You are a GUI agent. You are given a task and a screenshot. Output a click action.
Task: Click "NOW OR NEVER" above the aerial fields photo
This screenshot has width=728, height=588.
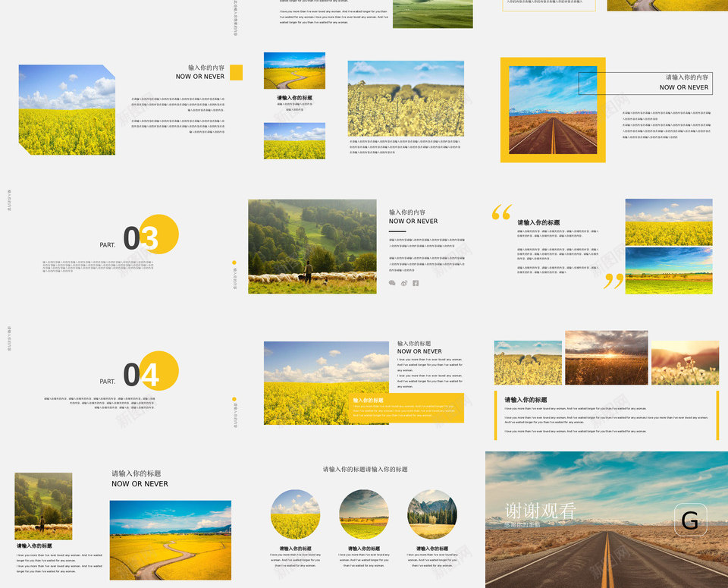tap(140, 483)
